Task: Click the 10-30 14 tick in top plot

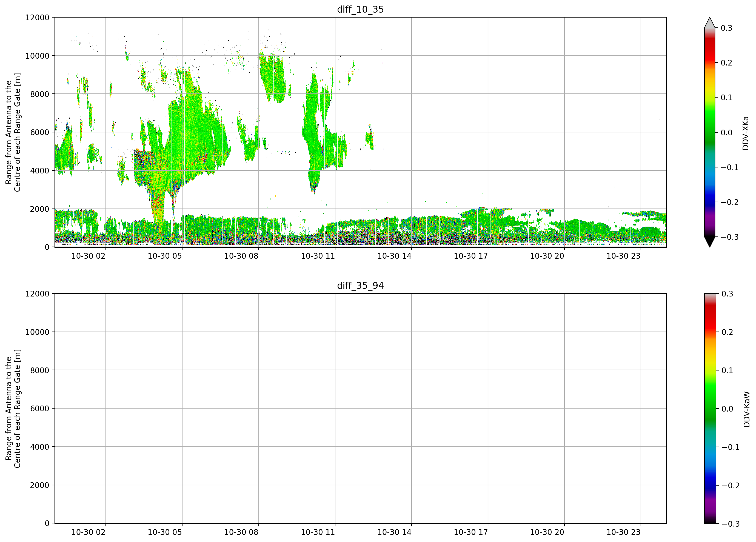Action: [x=394, y=256]
